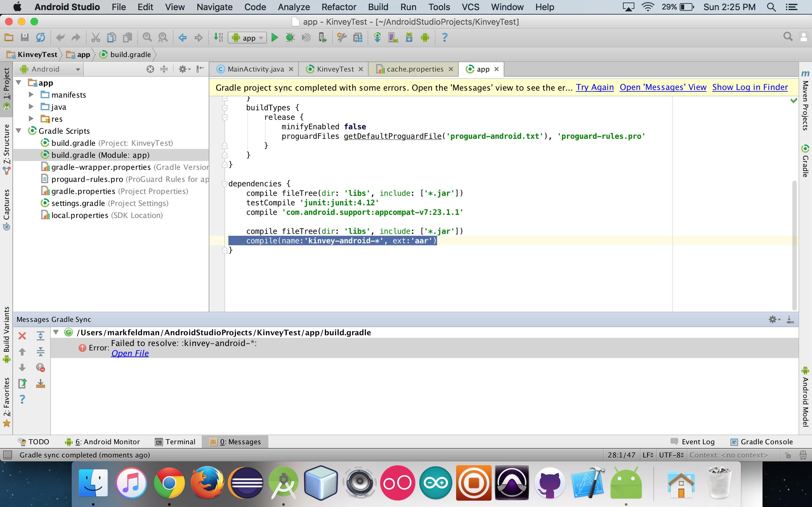
Task: Click red X close icon in Messages panel
Action: coord(22,336)
